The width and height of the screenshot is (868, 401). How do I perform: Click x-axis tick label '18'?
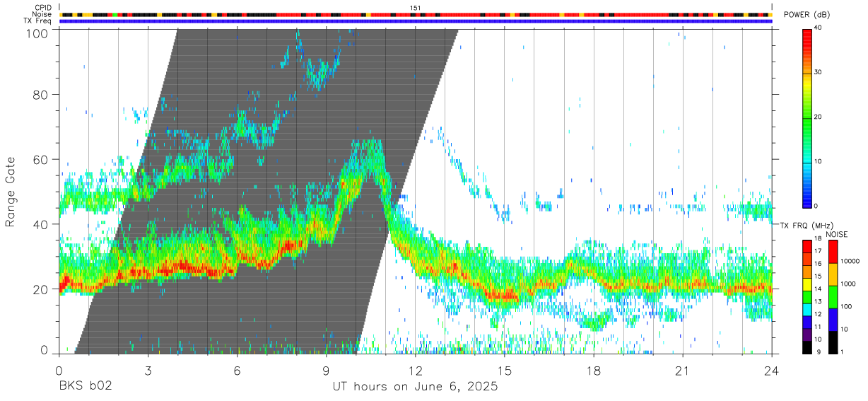(593, 371)
